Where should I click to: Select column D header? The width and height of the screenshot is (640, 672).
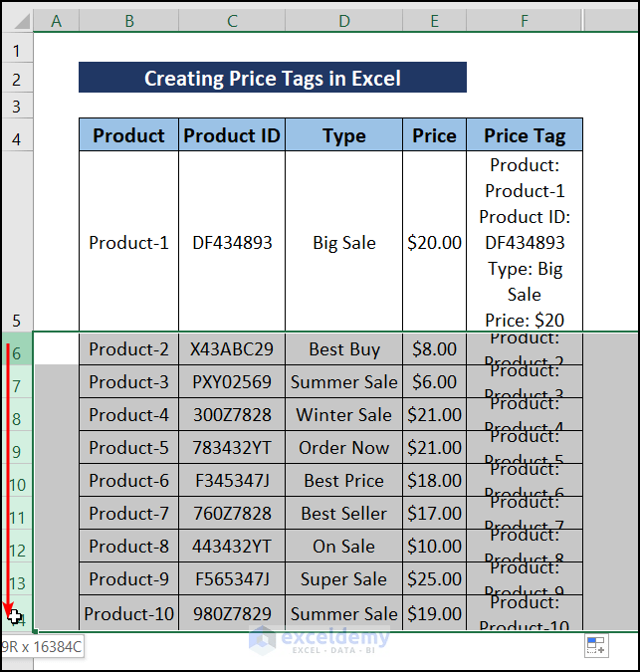pos(344,21)
